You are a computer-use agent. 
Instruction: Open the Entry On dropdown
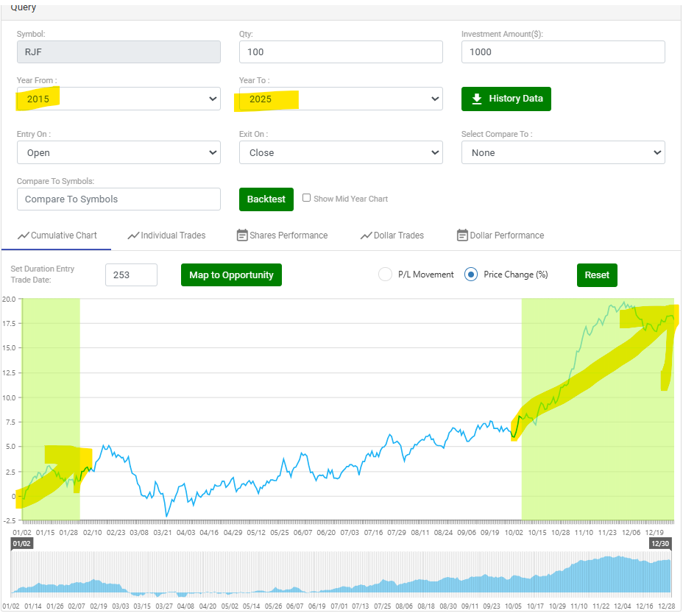click(118, 152)
